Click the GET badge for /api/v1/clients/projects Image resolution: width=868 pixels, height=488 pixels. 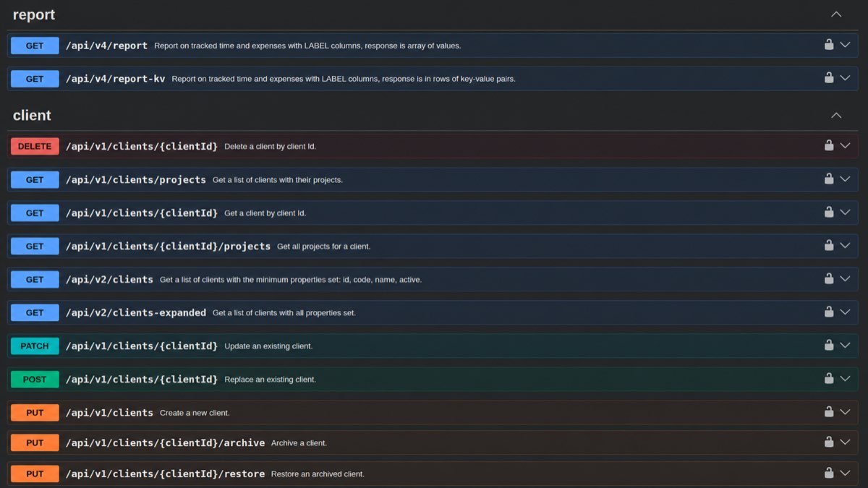35,179
